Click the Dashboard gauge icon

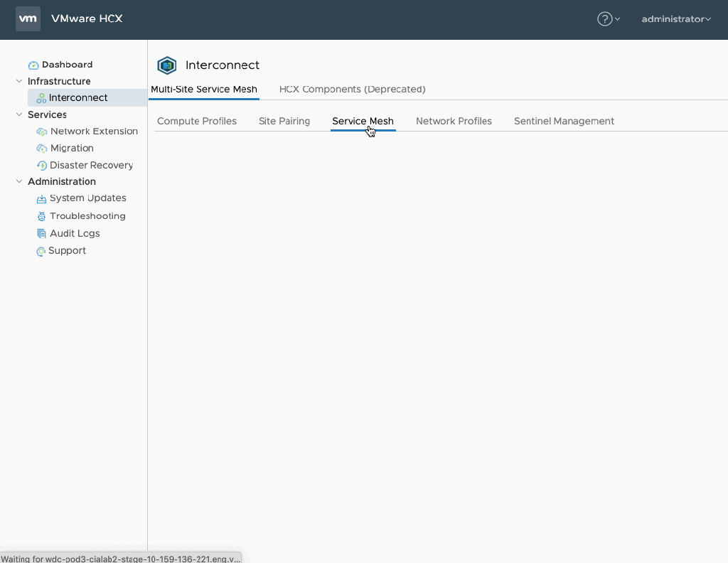33,65
